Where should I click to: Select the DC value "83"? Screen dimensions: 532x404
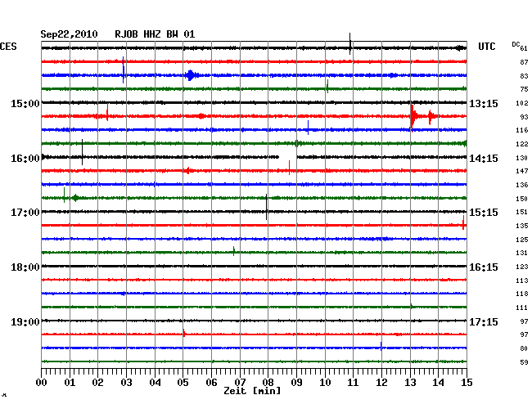point(524,76)
